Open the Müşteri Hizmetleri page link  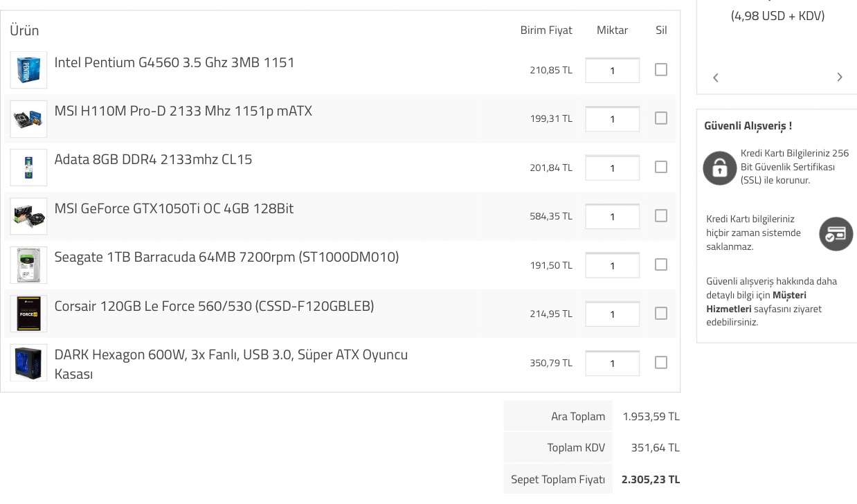tap(756, 302)
